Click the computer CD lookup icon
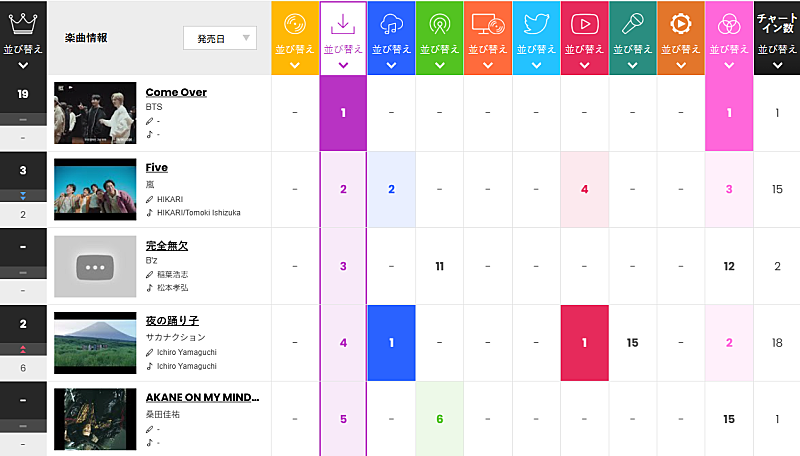 [x=488, y=24]
